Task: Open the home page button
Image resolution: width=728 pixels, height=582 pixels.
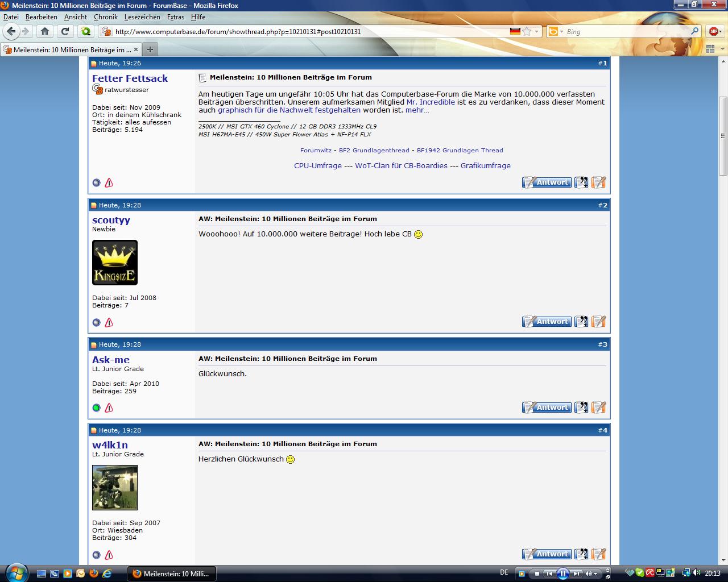Action: [x=45, y=31]
